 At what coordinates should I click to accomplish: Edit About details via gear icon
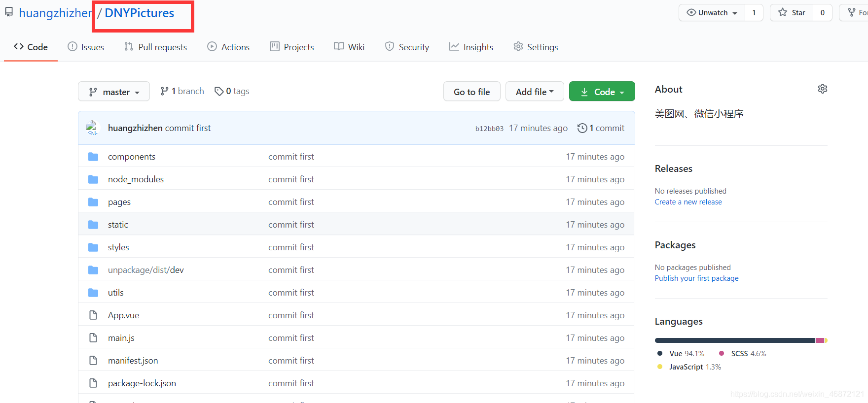coord(823,89)
